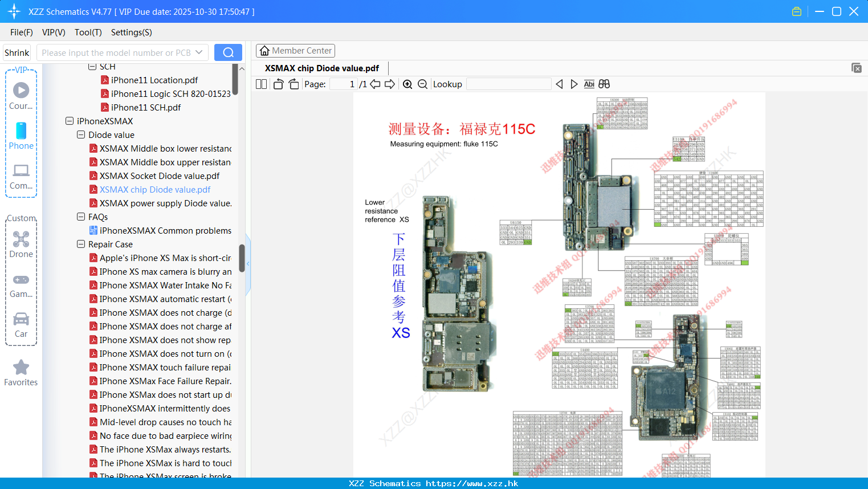The height and width of the screenshot is (489, 868).
Task: Open IPhone XSMAX does not turn on case
Action: coord(161,353)
